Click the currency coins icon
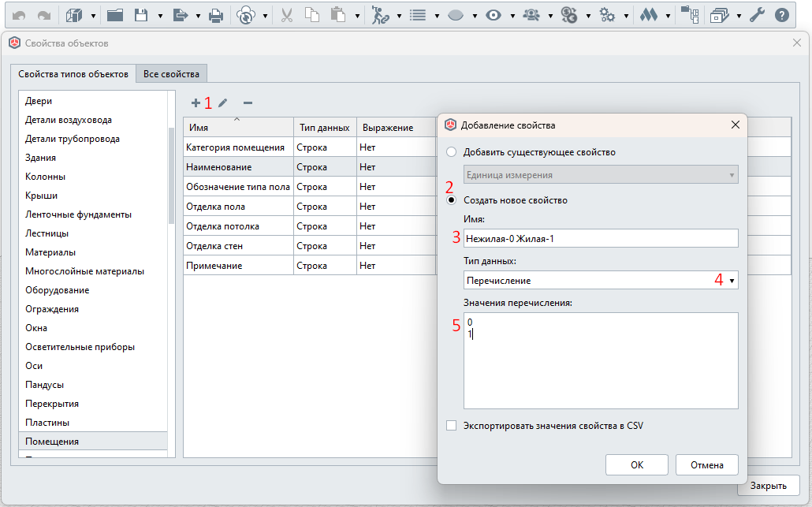This screenshot has height=507, width=812. pos(569,16)
